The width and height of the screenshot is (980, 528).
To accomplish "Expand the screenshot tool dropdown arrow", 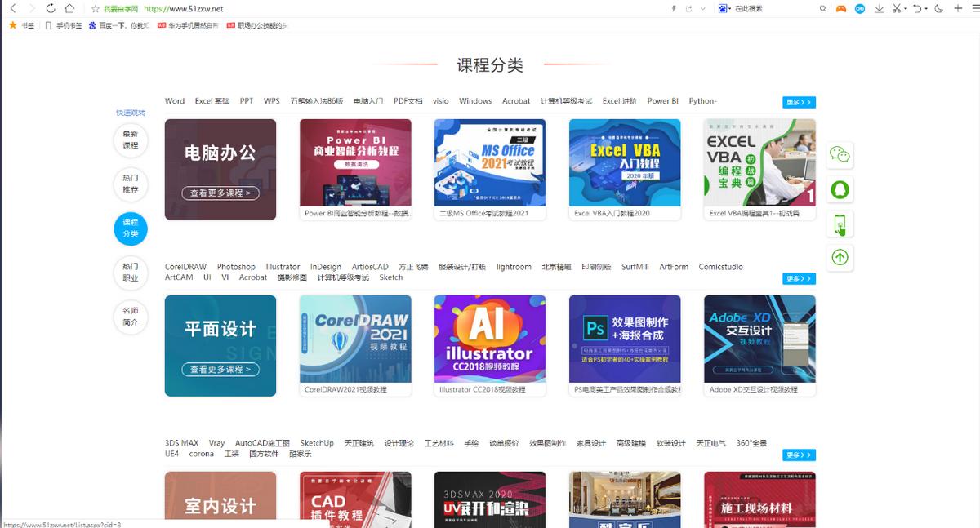I will pyautogui.click(x=906, y=8).
